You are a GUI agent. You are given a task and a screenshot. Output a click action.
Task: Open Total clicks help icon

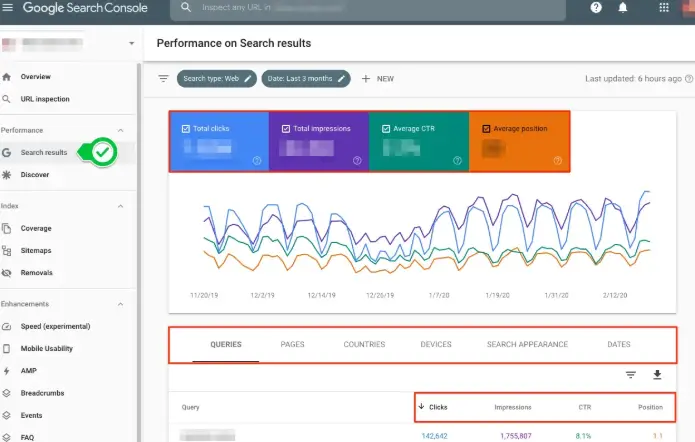point(257,160)
